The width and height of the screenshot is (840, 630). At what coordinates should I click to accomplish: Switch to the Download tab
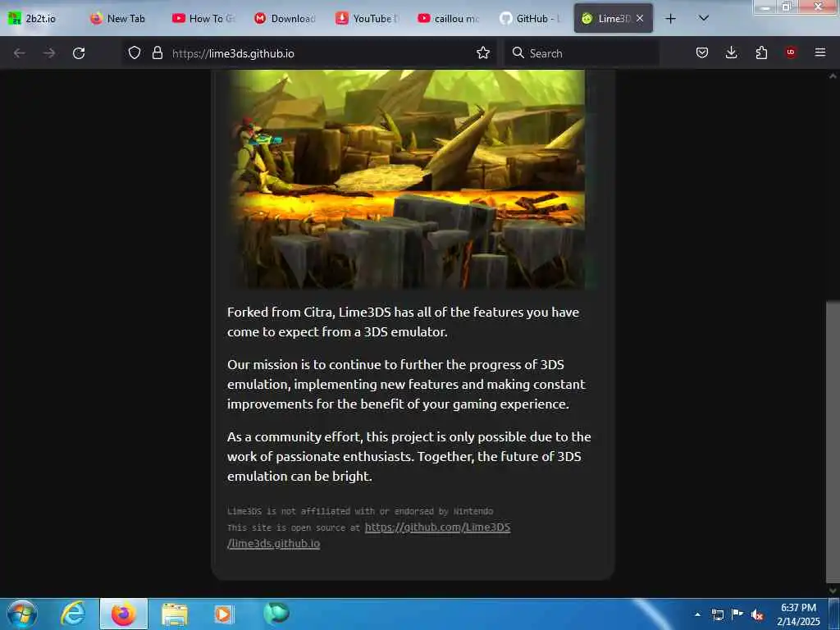pos(285,19)
